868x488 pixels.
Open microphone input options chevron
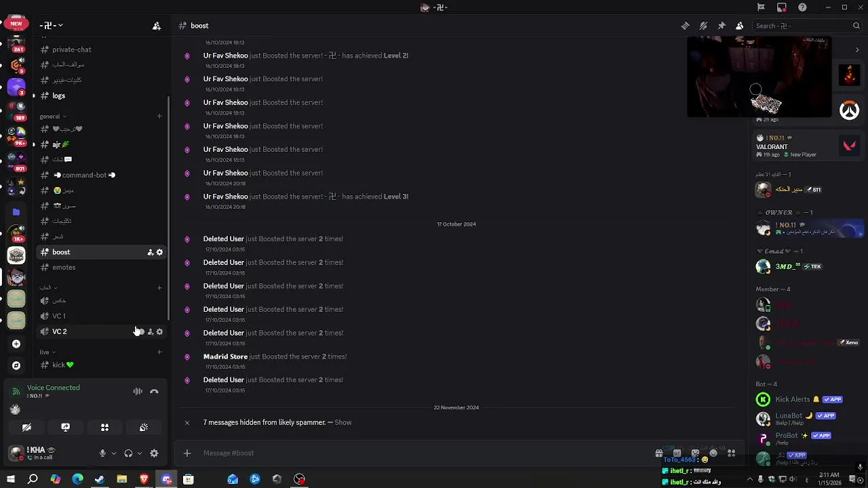coord(113,453)
